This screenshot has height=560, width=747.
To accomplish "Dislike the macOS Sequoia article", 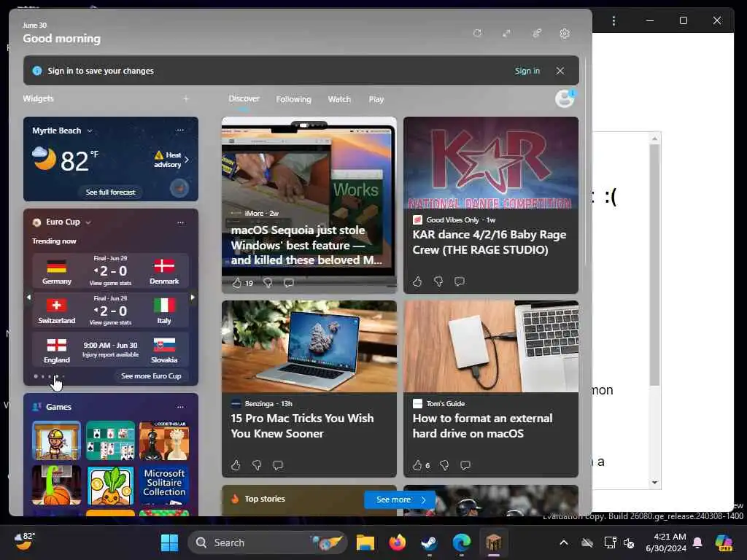I will pos(268,283).
